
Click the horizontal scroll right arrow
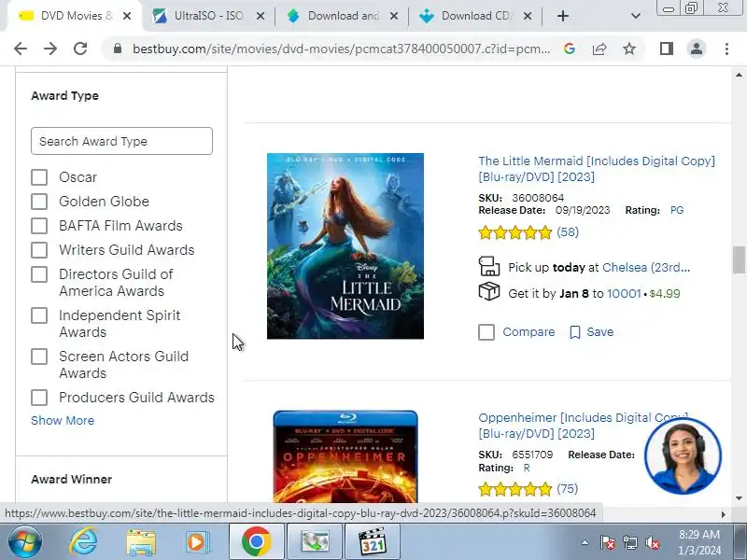pos(723,514)
